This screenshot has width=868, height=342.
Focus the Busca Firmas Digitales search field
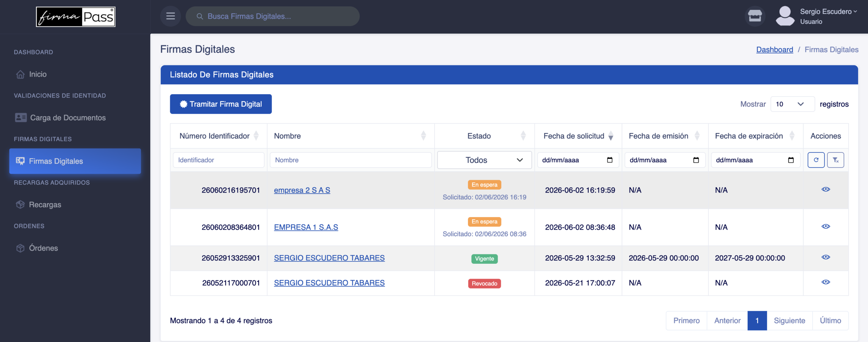(273, 16)
